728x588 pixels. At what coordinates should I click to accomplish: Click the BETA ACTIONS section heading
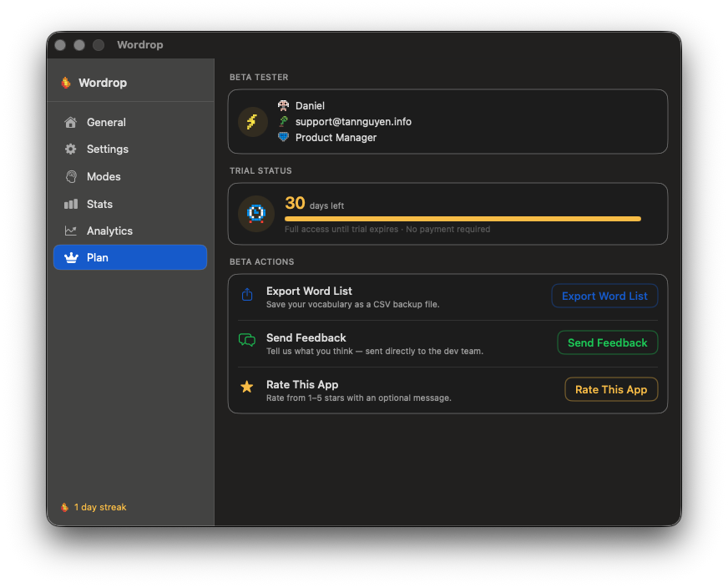[261, 261]
